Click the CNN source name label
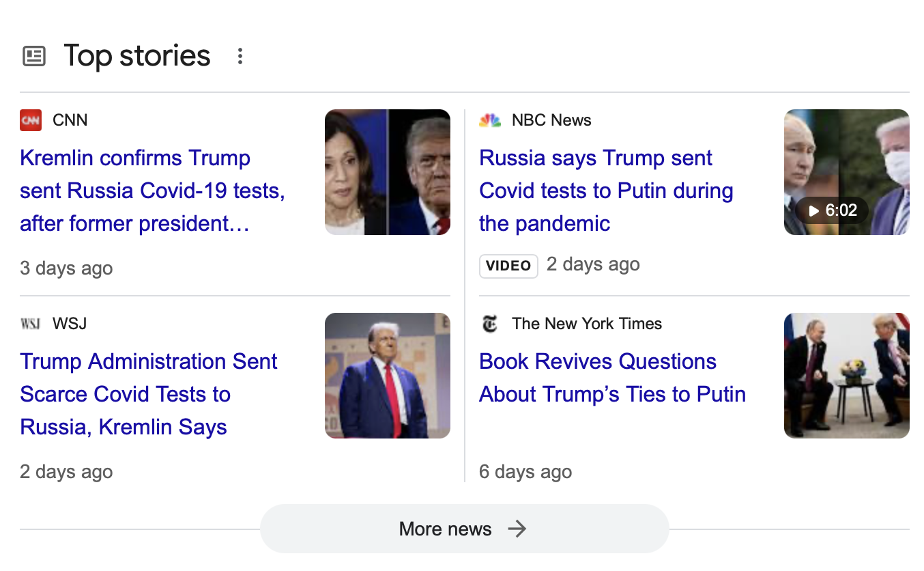Viewport: 924px width, 571px height. [x=70, y=120]
